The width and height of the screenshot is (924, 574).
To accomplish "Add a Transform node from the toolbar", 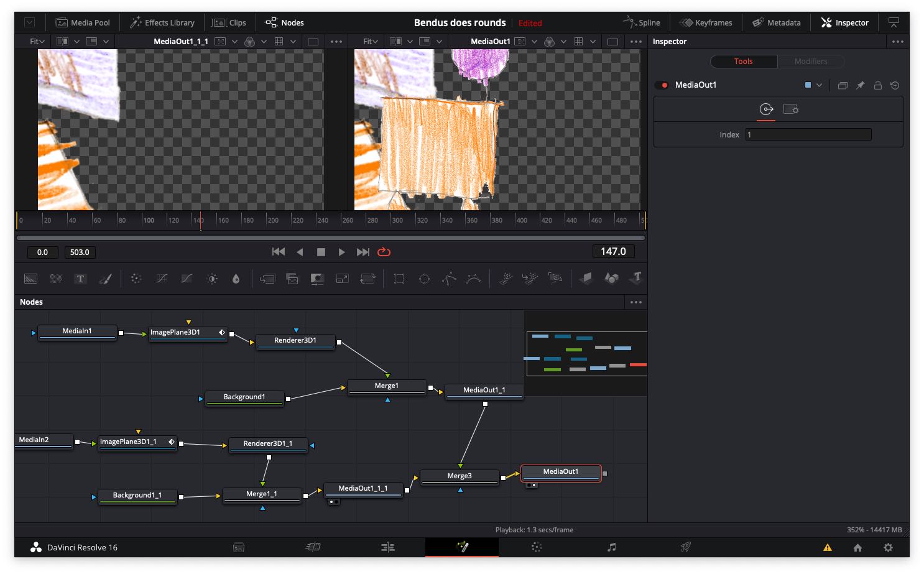I will pyautogui.click(x=368, y=279).
